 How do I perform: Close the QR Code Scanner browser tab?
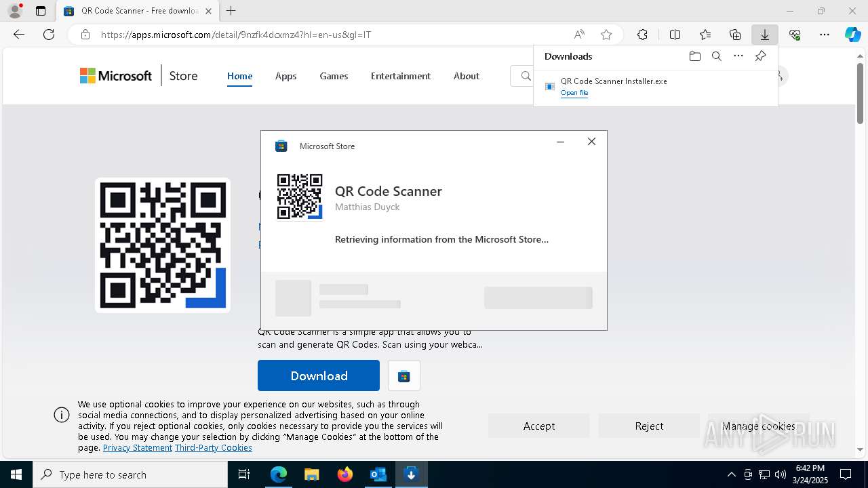tap(208, 11)
